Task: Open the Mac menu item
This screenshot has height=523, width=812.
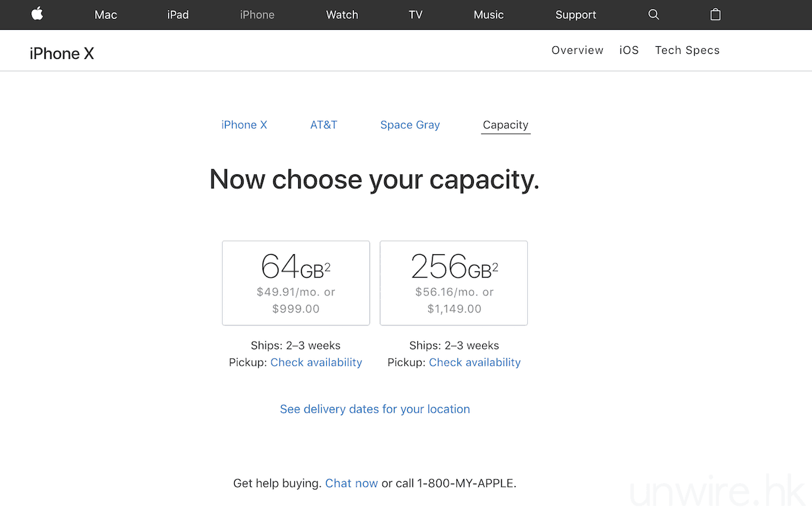Action: [x=105, y=15]
